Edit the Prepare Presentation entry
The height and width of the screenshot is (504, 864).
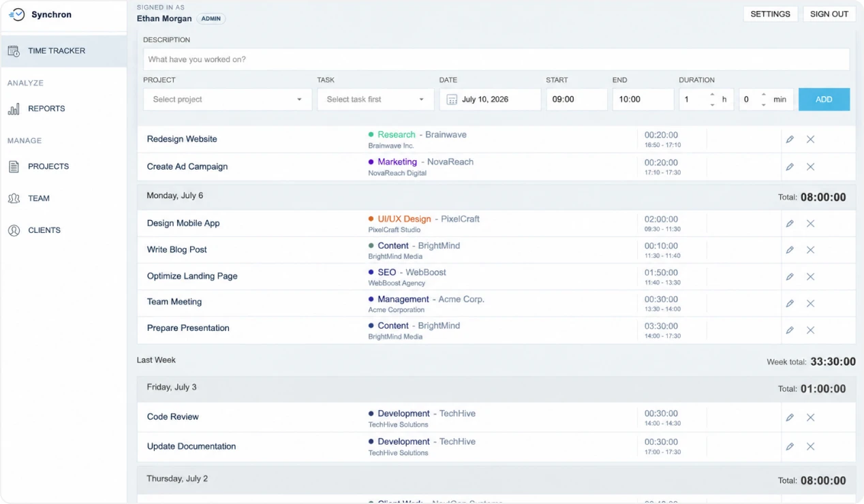[790, 330]
